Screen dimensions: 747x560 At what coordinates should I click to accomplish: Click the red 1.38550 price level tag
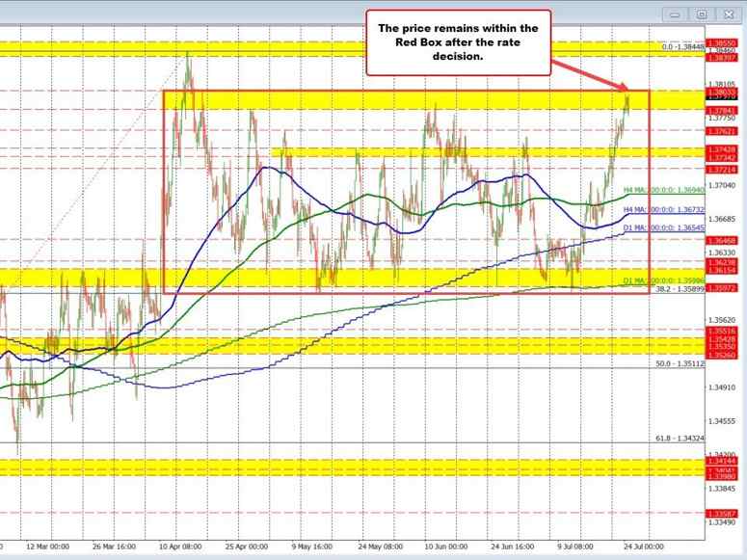tap(722, 43)
